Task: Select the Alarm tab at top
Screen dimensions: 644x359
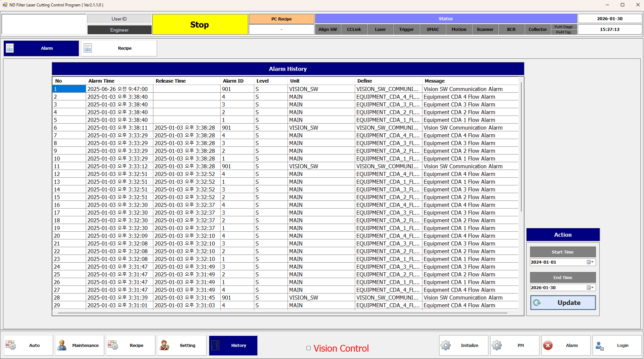Action: coord(41,48)
